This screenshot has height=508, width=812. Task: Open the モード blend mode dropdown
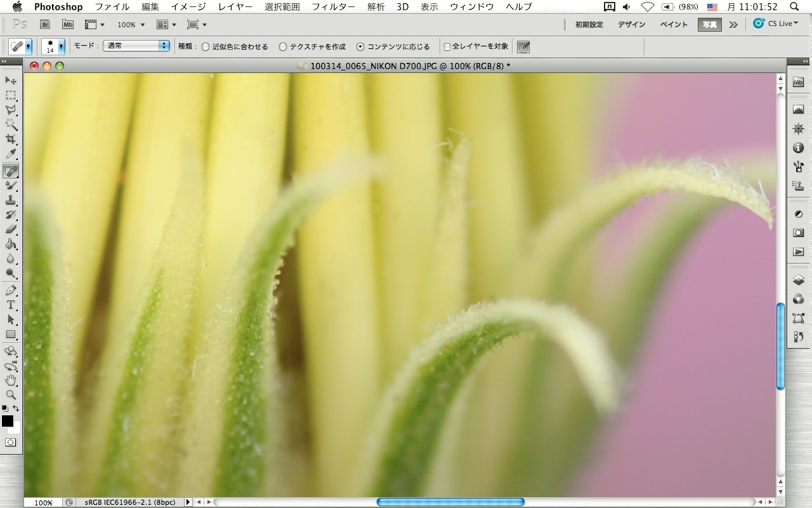coord(136,46)
